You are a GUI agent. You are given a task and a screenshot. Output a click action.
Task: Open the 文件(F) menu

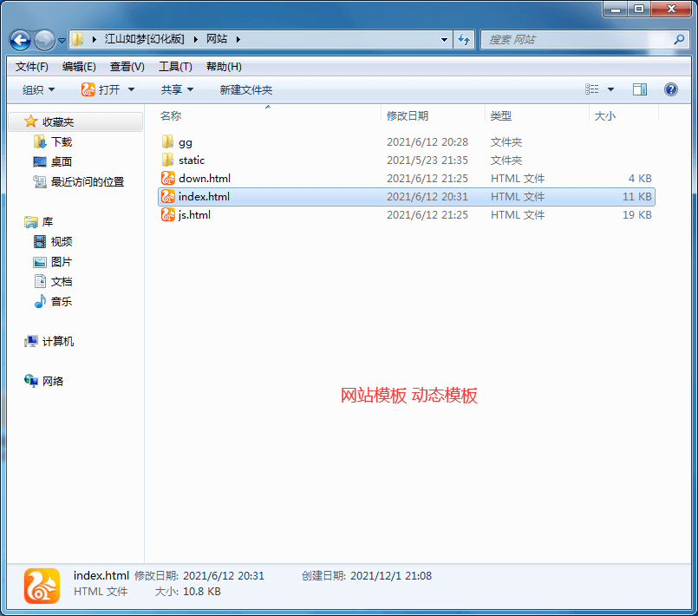point(31,67)
